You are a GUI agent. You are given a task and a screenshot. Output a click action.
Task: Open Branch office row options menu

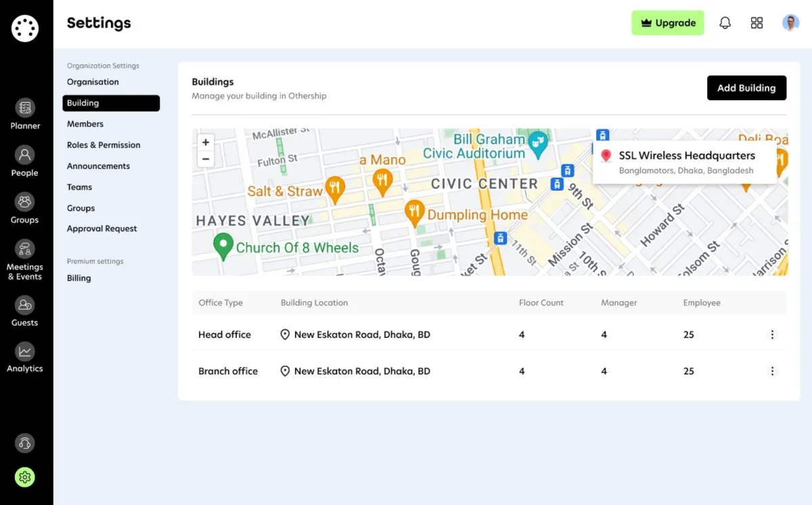tap(772, 371)
